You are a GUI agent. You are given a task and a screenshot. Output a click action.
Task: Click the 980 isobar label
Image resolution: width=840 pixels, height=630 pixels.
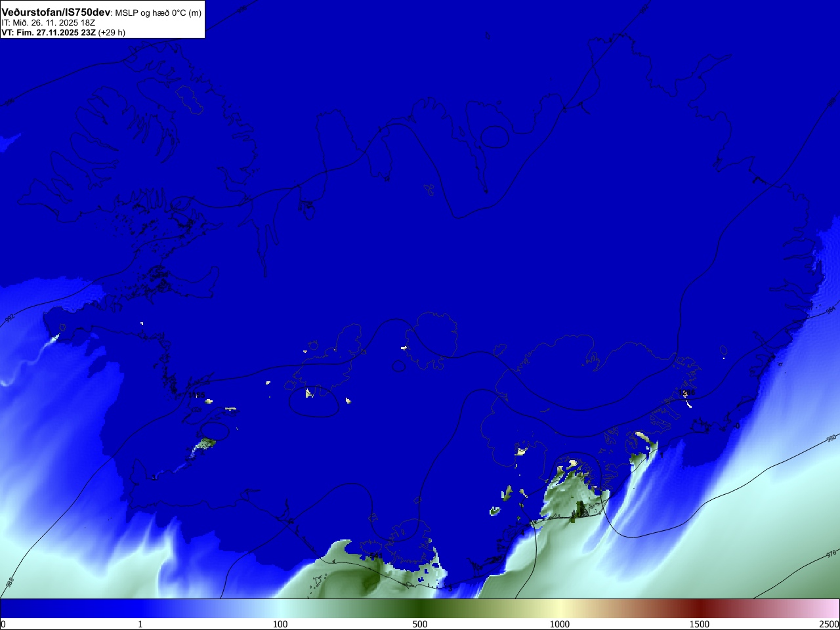coord(831,438)
